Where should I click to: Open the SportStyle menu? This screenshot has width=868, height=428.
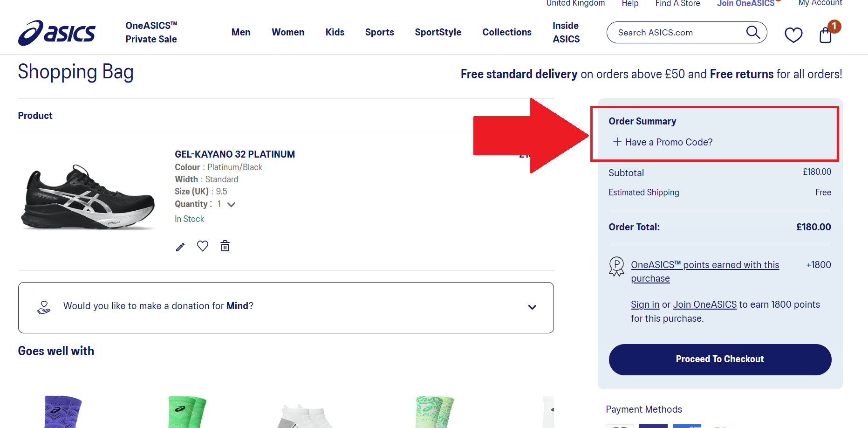(438, 32)
